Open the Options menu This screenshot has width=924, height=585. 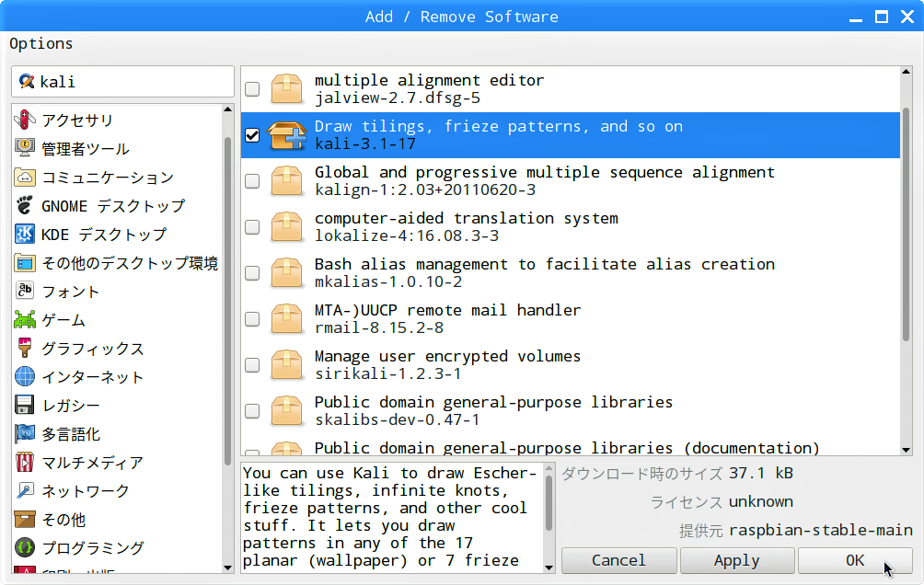41,43
